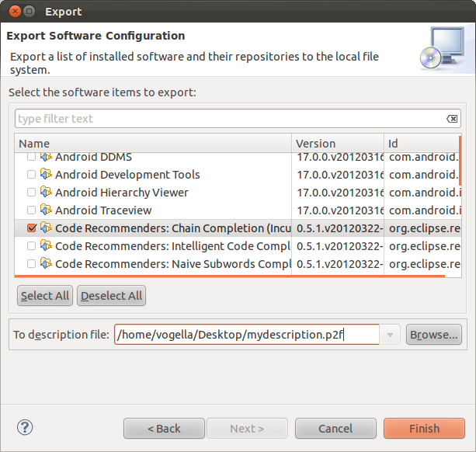
Task: Sort by the Version column header
Action: tap(338, 143)
